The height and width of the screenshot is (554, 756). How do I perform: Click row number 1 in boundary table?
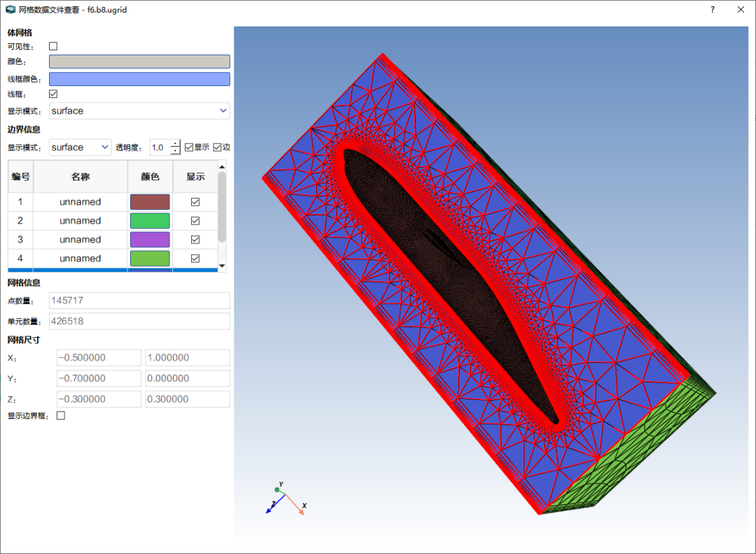21,202
